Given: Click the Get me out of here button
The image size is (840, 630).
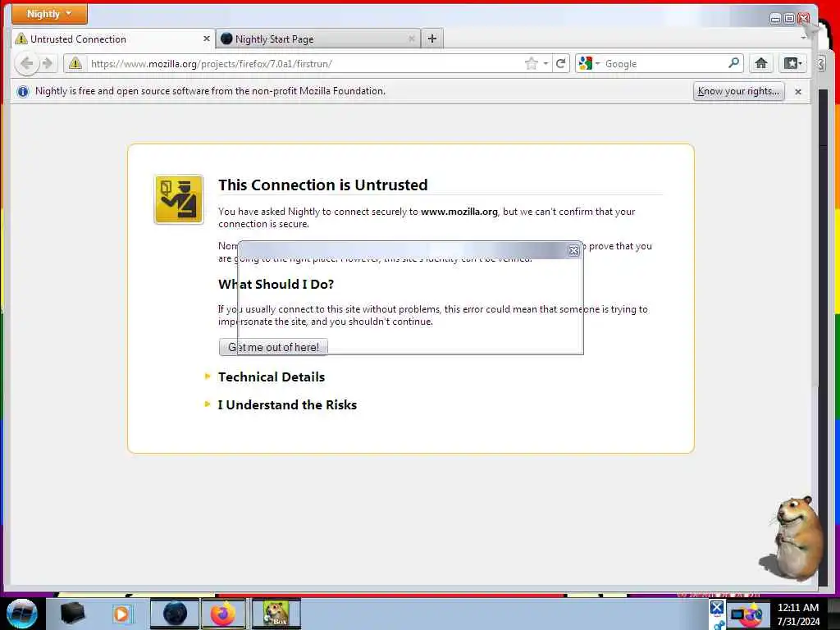Looking at the screenshot, I should pos(273,347).
